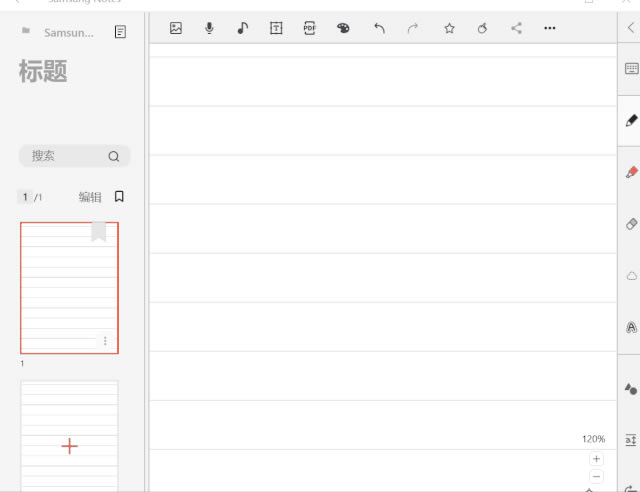Open more options three-dot menu in toolbar
Screen dimensions: 640x492
pos(550,28)
